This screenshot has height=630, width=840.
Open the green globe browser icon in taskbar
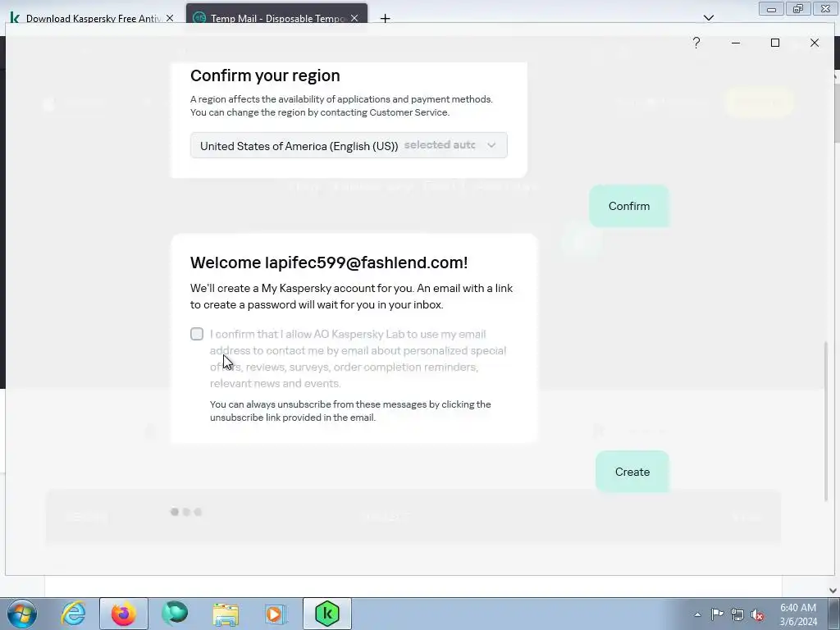pyautogui.click(x=175, y=614)
